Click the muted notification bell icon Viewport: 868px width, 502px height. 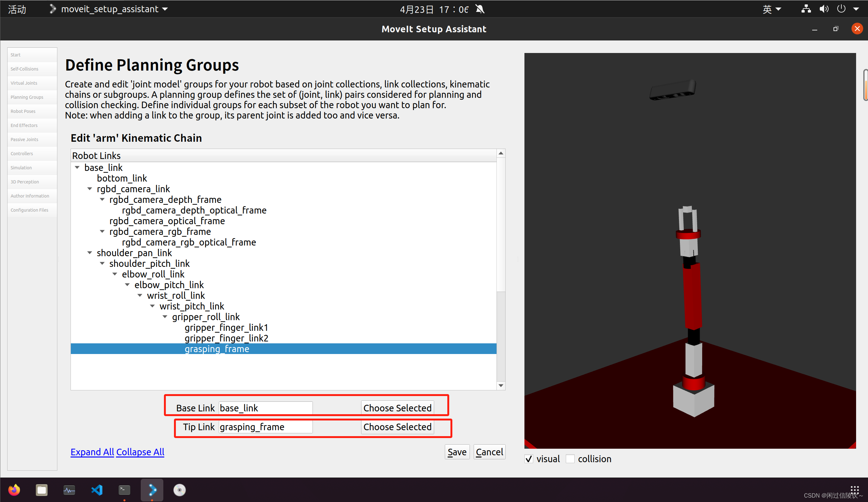pos(480,9)
